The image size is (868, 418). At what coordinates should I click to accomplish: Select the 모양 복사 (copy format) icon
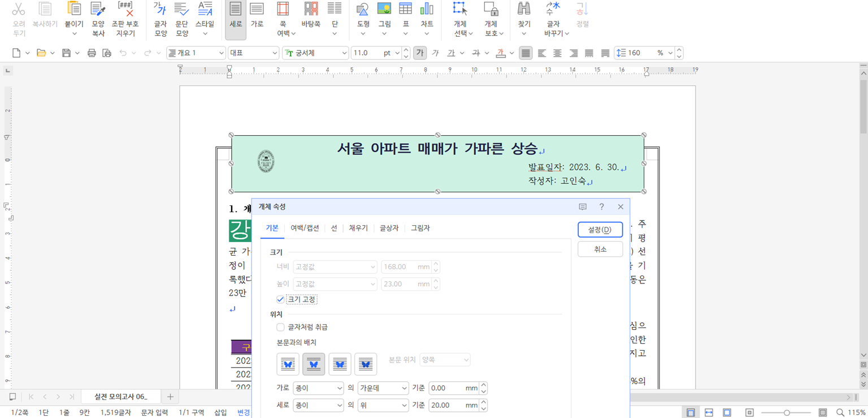click(x=98, y=10)
